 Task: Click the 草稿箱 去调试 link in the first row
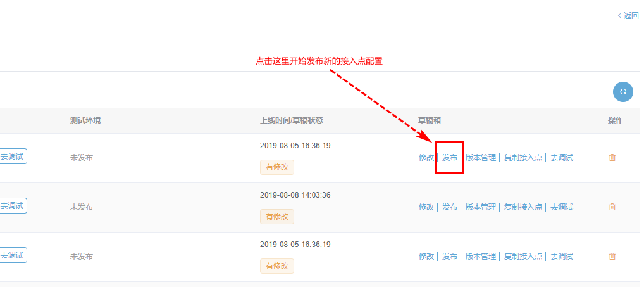pyautogui.click(x=562, y=158)
